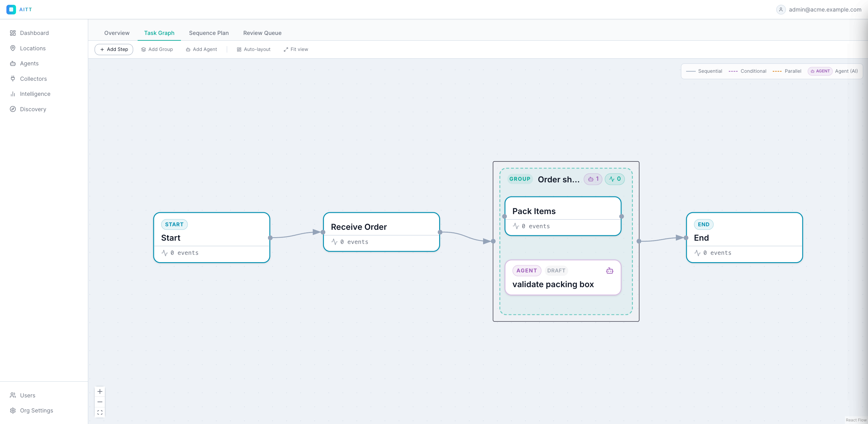Image resolution: width=868 pixels, height=424 pixels.
Task: Select the Receive Order node
Action: pos(381,232)
